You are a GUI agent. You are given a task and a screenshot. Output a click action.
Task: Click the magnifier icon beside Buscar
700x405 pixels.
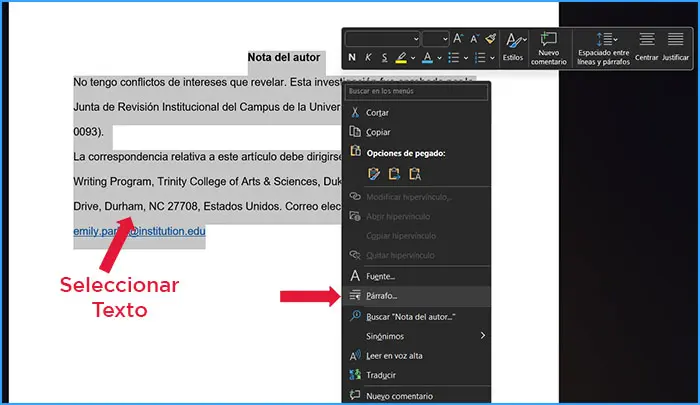(355, 316)
